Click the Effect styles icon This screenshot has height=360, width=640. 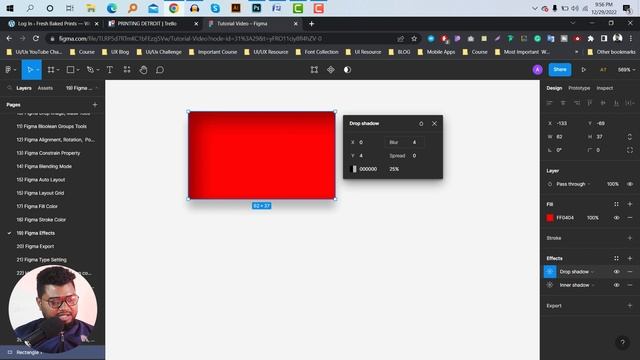(x=616, y=258)
